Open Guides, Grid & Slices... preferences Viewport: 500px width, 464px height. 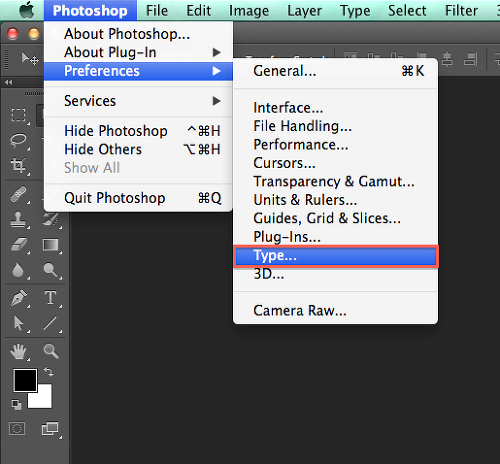click(336, 218)
